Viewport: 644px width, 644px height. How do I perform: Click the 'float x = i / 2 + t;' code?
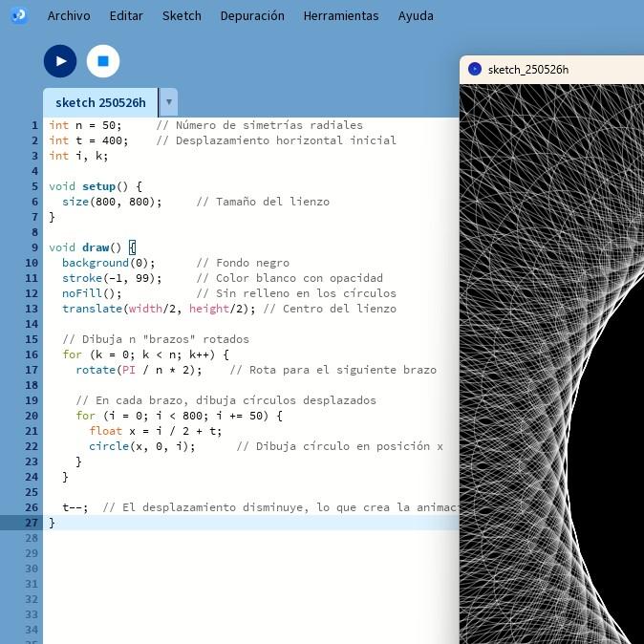[156, 431]
